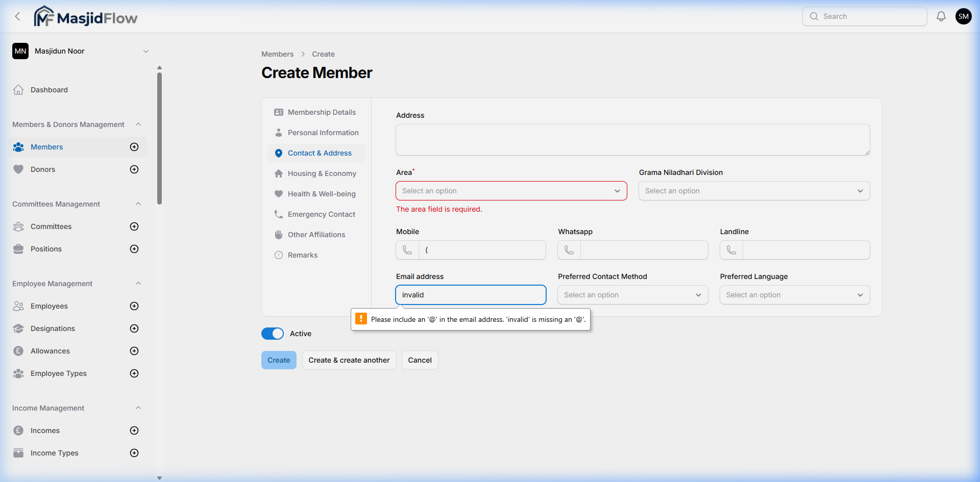
Task: Click the Housing & Economy house icon
Action: click(x=278, y=173)
